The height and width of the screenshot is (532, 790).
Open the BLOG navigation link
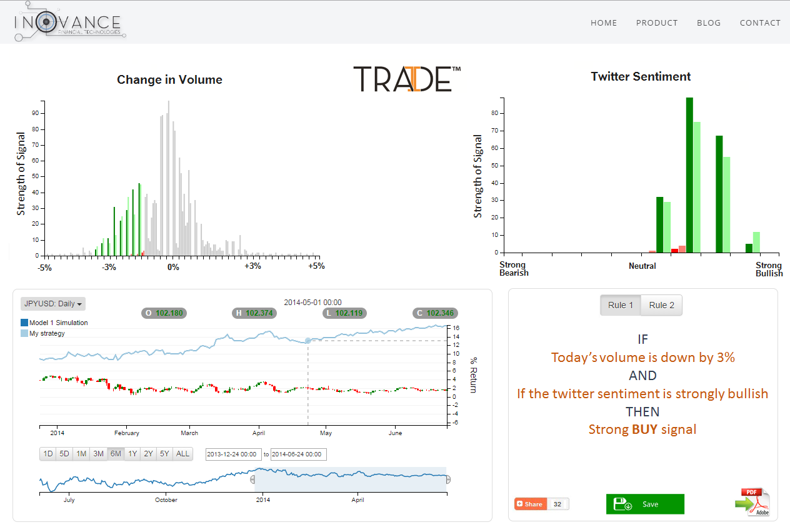coord(709,23)
